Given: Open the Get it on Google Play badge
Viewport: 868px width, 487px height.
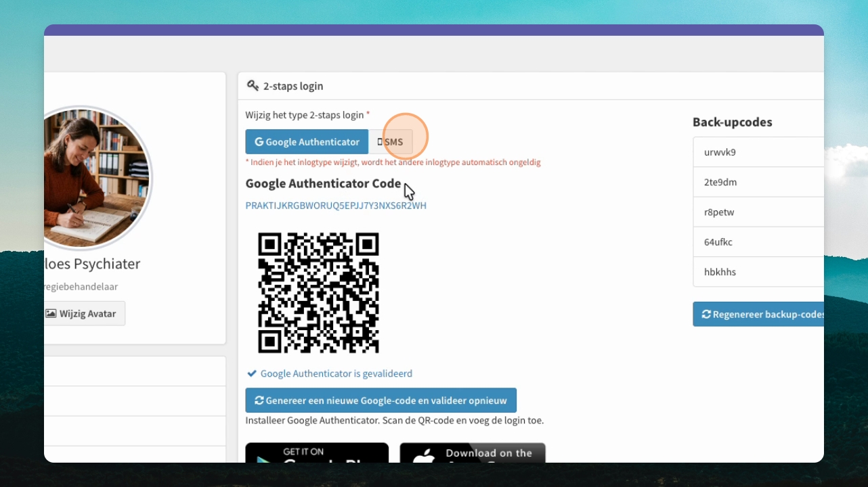Looking at the screenshot, I should (317, 453).
